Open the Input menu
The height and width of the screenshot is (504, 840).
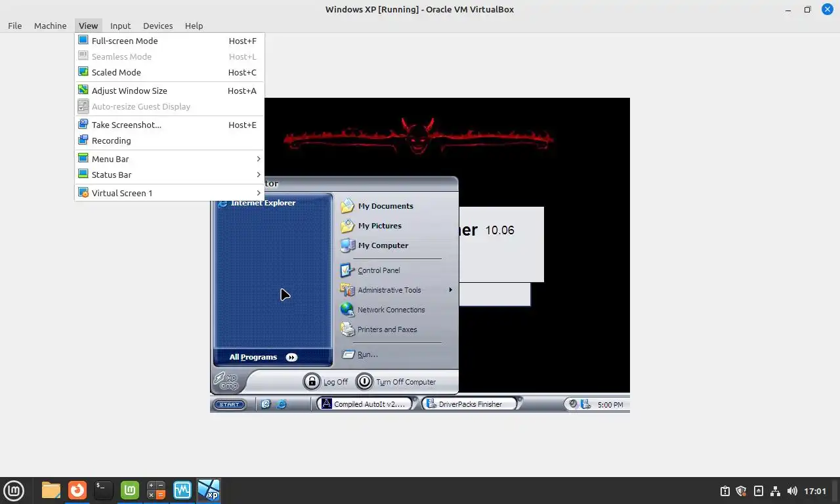coord(120,26)
